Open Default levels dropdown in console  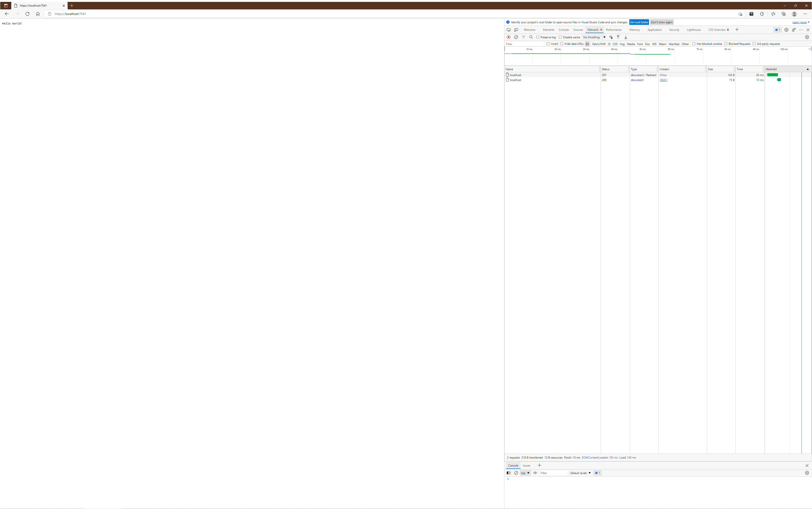[x=580, y=473]
